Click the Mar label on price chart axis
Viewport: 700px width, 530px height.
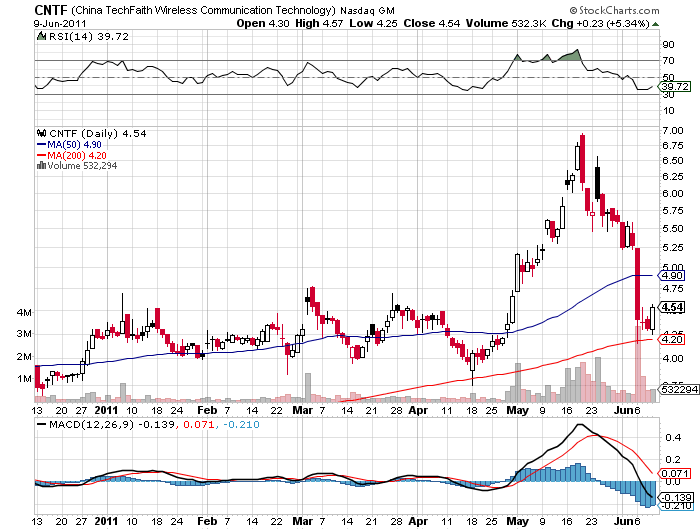pos(303,410)
